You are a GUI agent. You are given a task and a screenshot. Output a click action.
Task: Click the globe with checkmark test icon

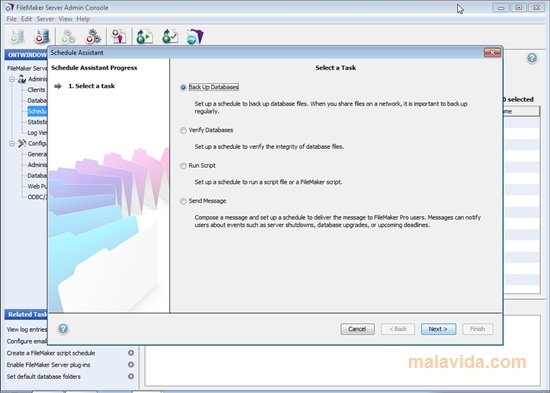(170, 36)
